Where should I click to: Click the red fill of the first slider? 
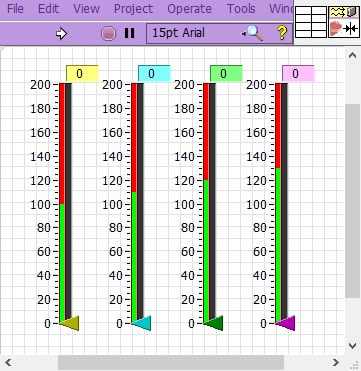coord(62,143)
